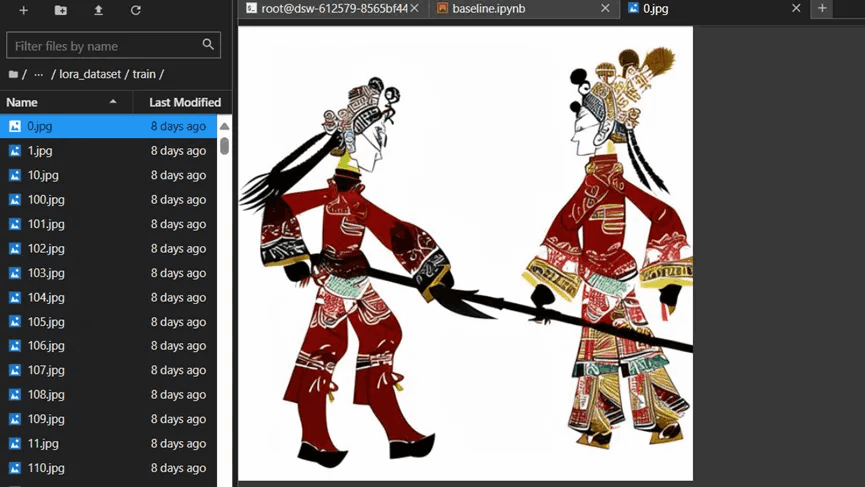The height and width of the screenshot is (487, 865).
Task: Select file 105.jpg in the list
Action: pyautogui.click(x=108, y=322)
